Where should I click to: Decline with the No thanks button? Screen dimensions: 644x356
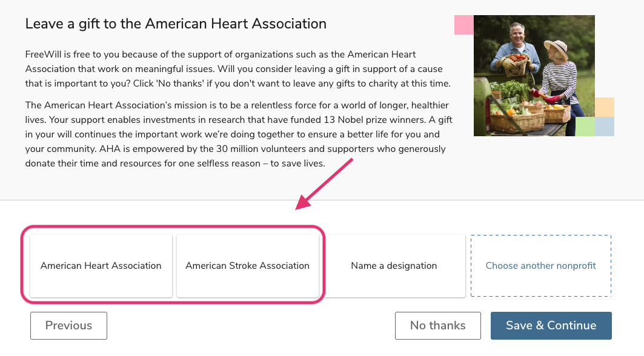[x=437, y=326]
